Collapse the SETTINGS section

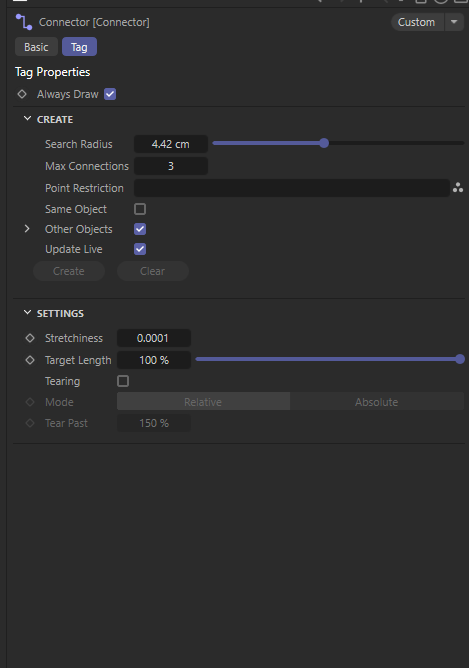click(x=27, y=313)
